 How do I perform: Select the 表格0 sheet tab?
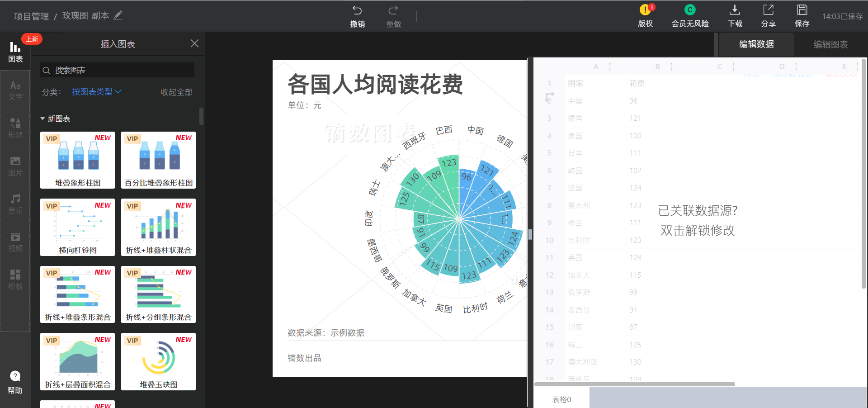561,399
